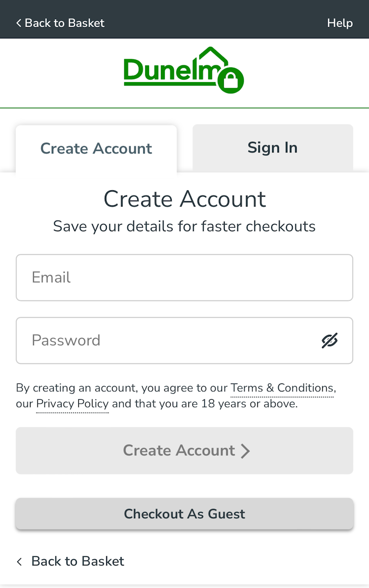Click the large Create Account heading
This screenshot has width=369, height=588.
pyautogui.click(x=184, y=199)
